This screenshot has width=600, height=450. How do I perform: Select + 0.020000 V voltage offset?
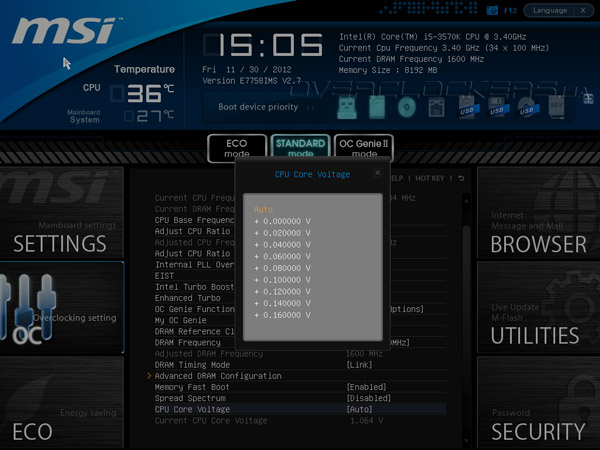point(282,233)
